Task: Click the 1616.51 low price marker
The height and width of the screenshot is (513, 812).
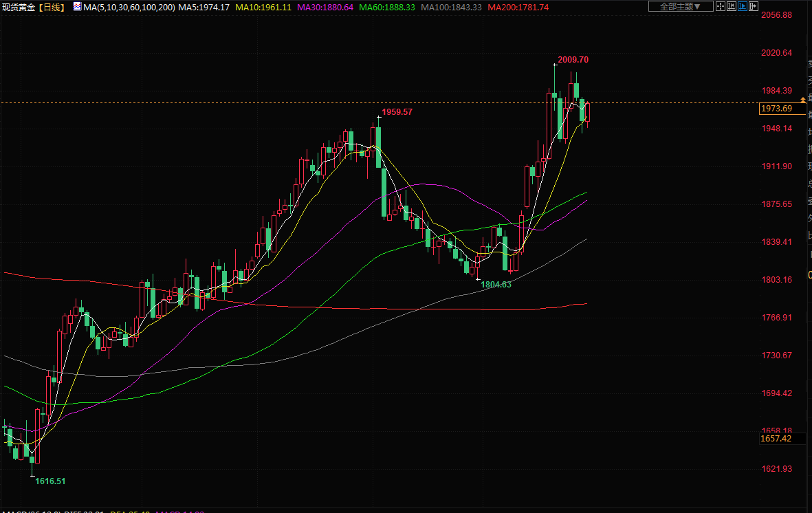Action: pyautogui.click(x=50, y=481)
